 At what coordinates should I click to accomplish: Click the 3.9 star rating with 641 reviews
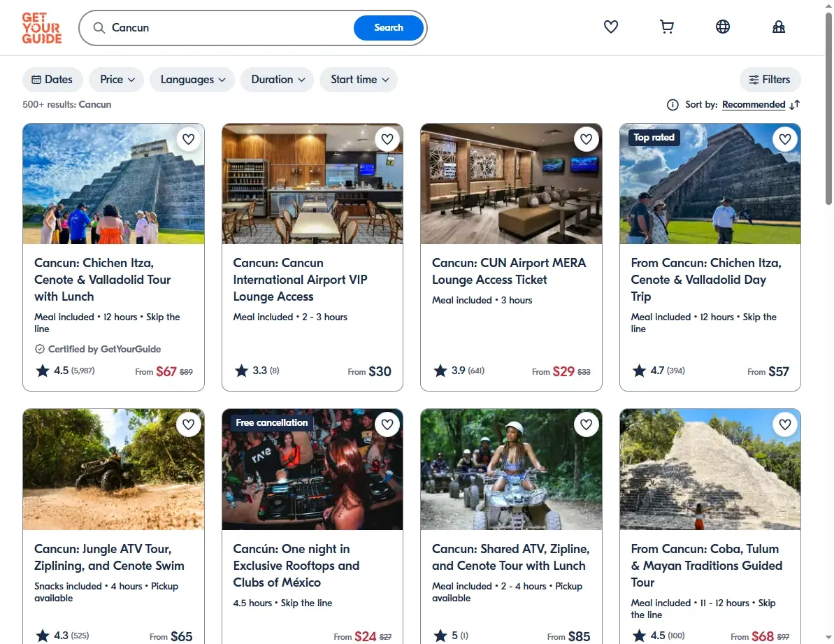459,371
